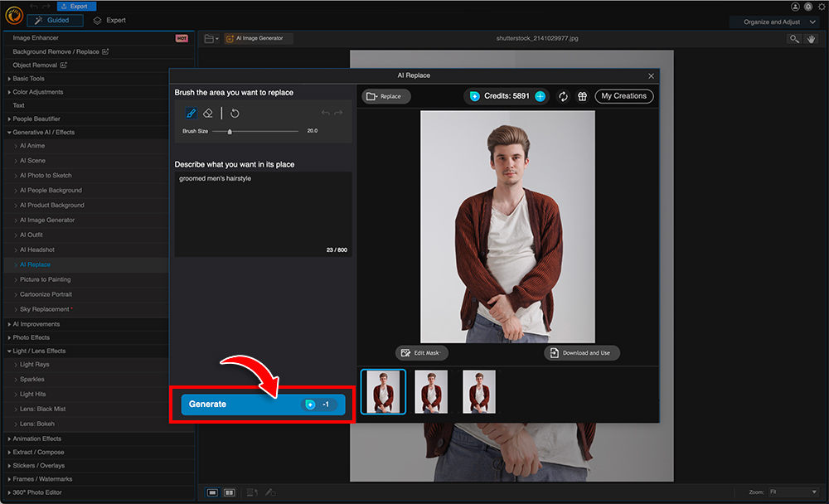Image resolution: width=829 pixels, height=504 pixels.
Task: Open the notifications bell icon
Action: pos(808,7)
